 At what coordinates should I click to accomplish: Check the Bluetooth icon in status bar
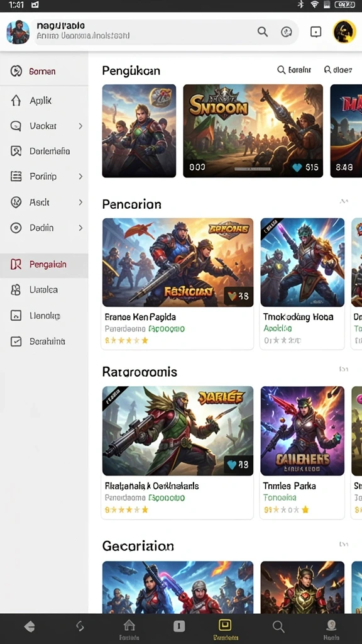pos(300,5)
